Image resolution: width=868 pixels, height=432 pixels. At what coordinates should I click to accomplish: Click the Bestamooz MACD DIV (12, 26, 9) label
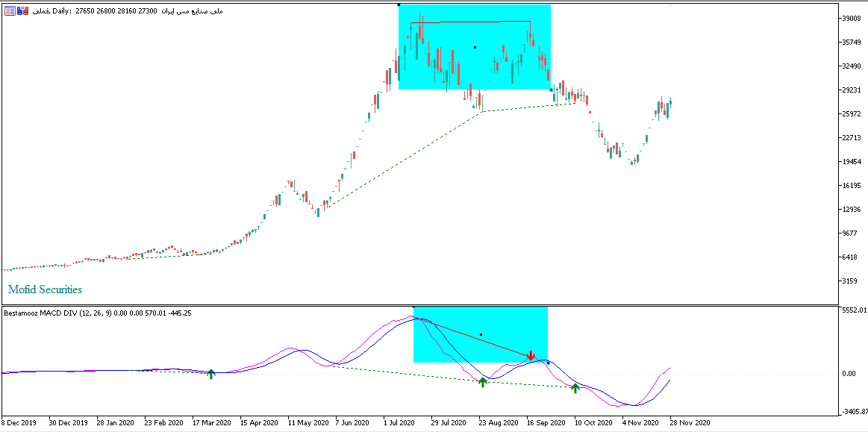click(57, 313)
